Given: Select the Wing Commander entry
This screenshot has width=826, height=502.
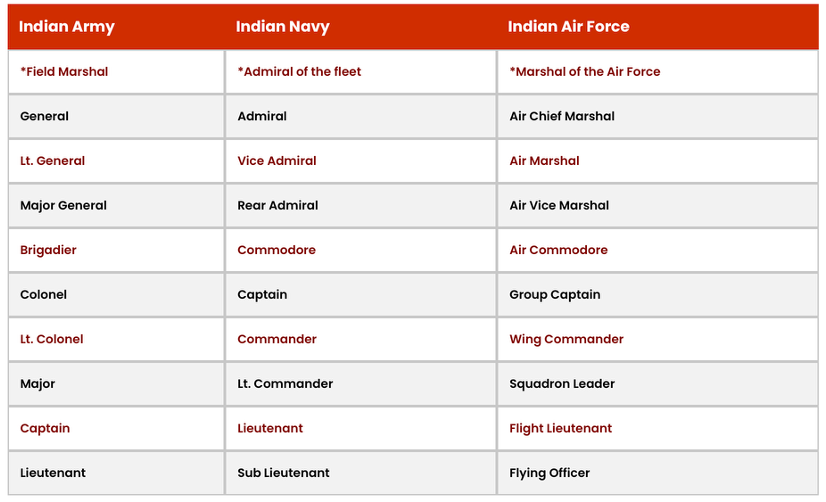Looking at the screenshot, I should coord(566,339).
